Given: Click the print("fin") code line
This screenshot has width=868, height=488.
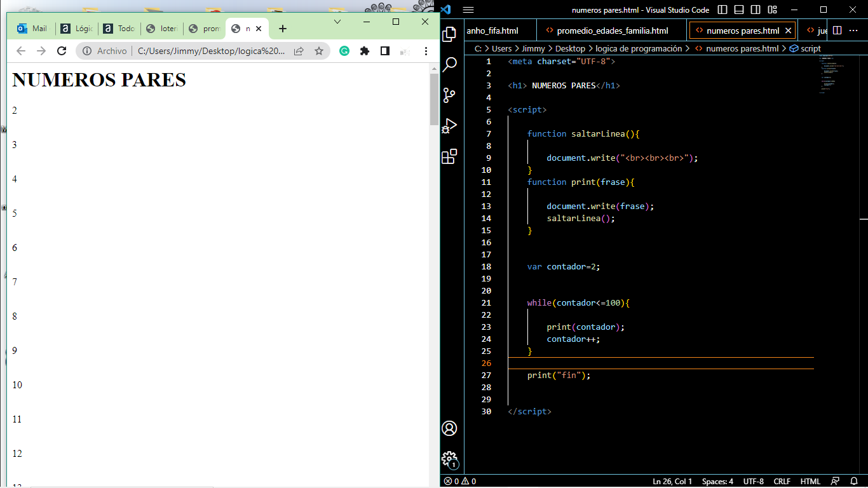Looking at the screenshot, I should coord(559,376).
